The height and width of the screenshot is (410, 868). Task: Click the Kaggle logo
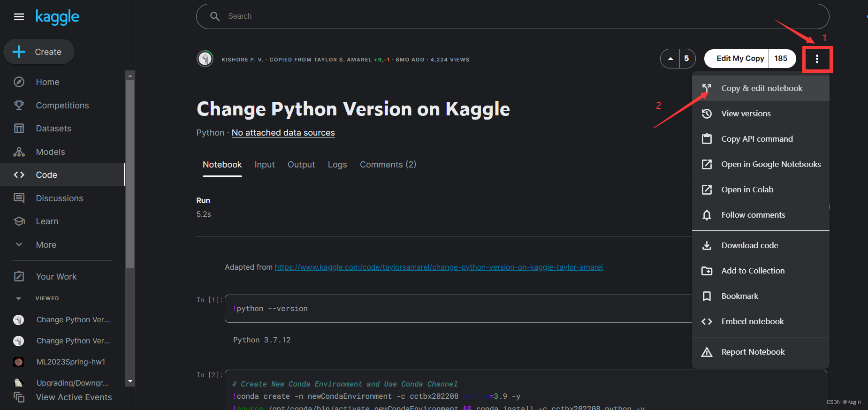[x=57, y=17]
